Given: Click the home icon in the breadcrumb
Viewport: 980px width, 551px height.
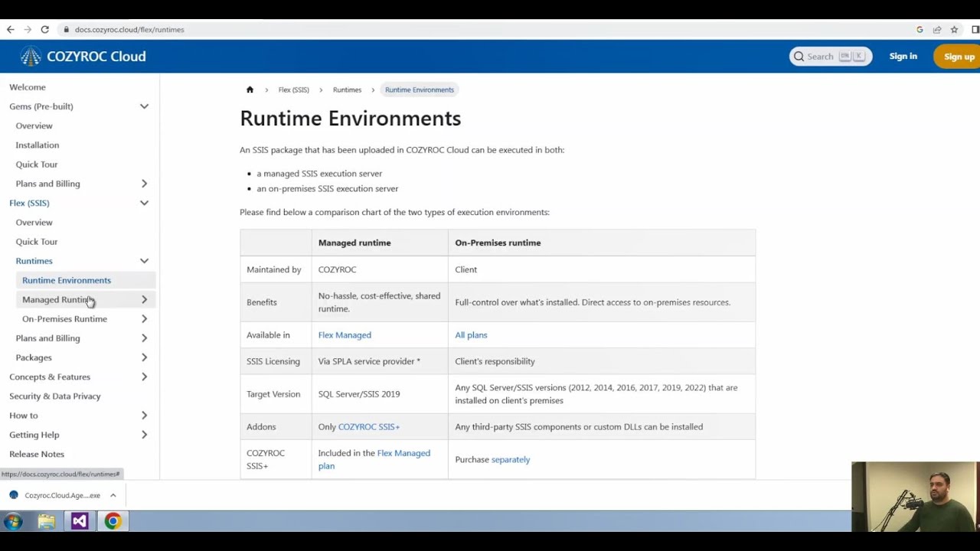Looking at the screenshot, I should point(250,90).
